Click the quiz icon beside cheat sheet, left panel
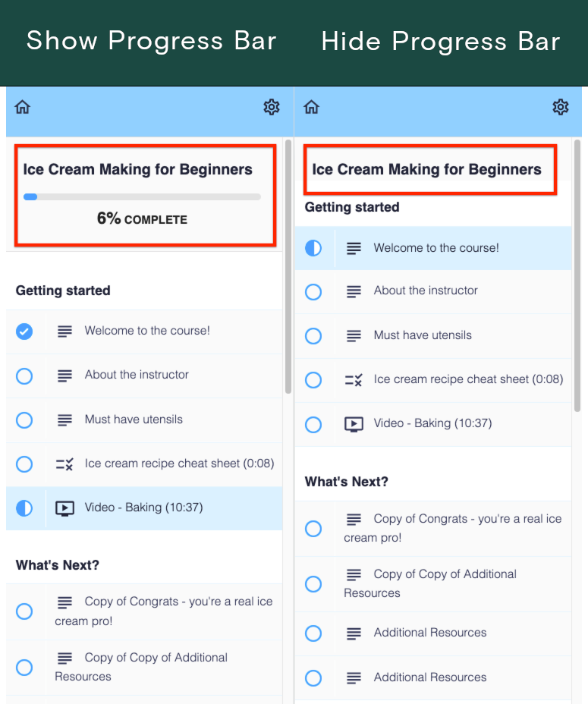The height and width of the screenshot is (704, 588). click(x=64, y=464)
